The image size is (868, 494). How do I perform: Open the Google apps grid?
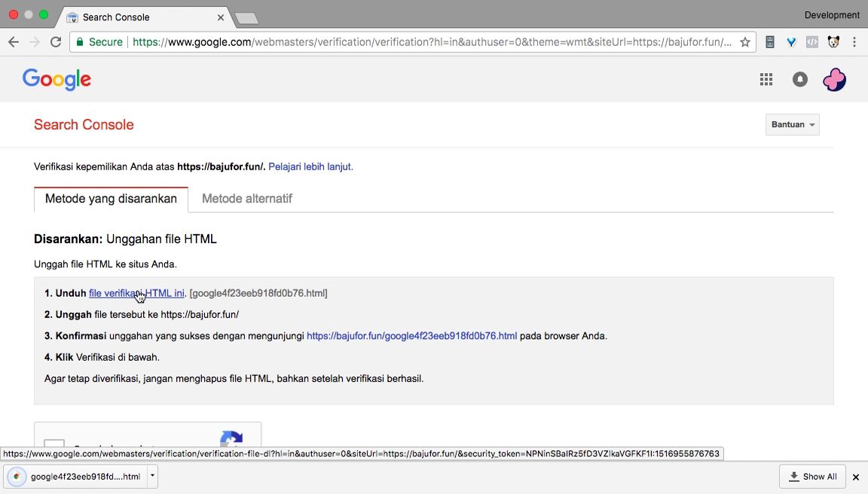[x=766, y=79]
